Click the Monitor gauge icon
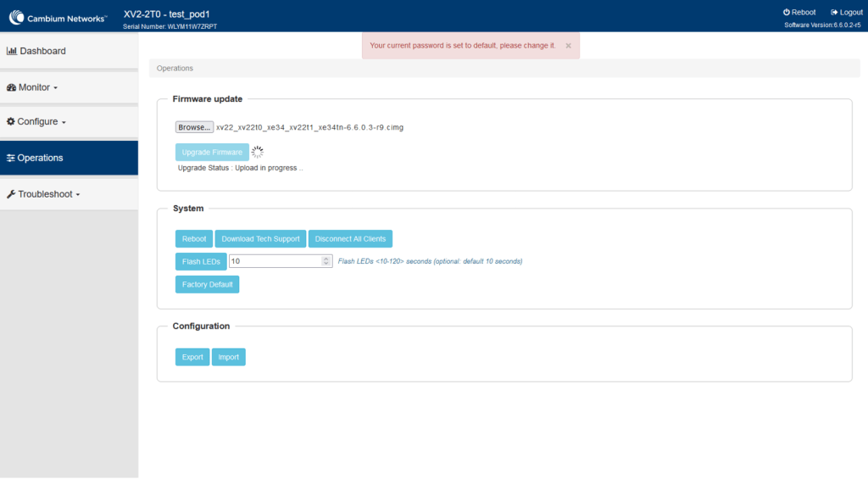 [11, 87]
